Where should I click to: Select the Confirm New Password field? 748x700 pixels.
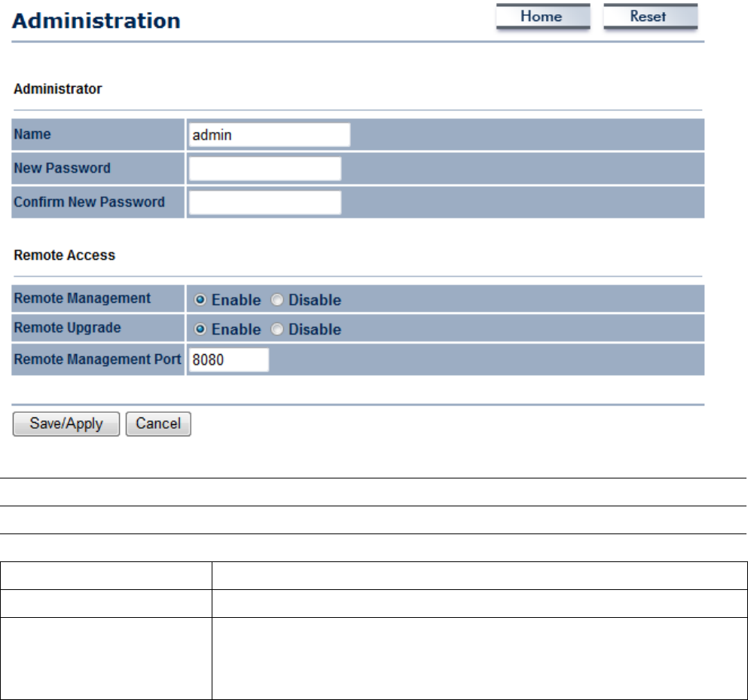click(x=264, y=203)
